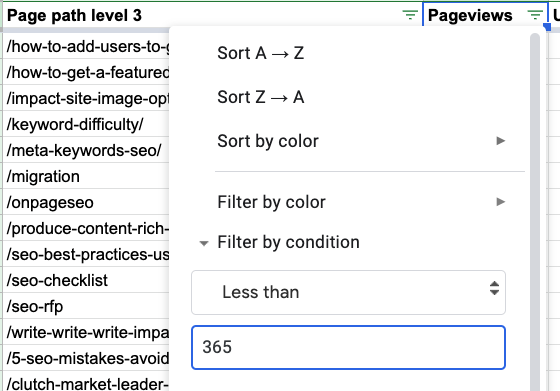Expand the Sort by color arrow

(x=501, y=141)
